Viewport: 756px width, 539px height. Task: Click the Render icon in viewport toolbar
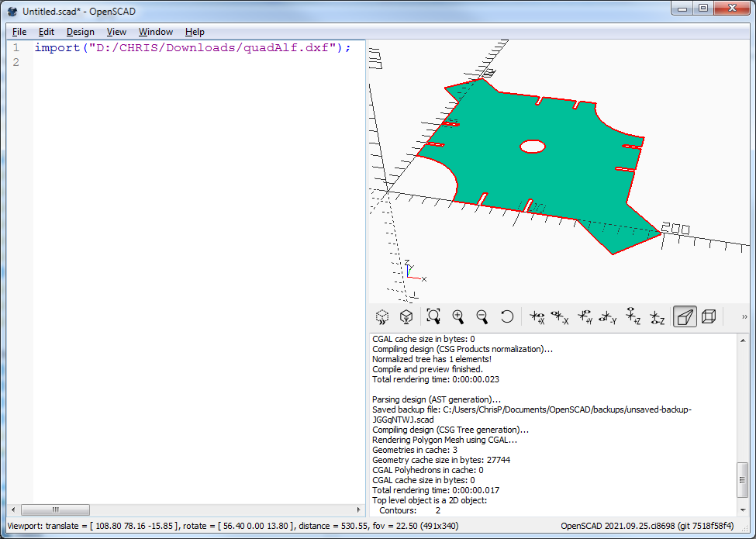[406, 316]
